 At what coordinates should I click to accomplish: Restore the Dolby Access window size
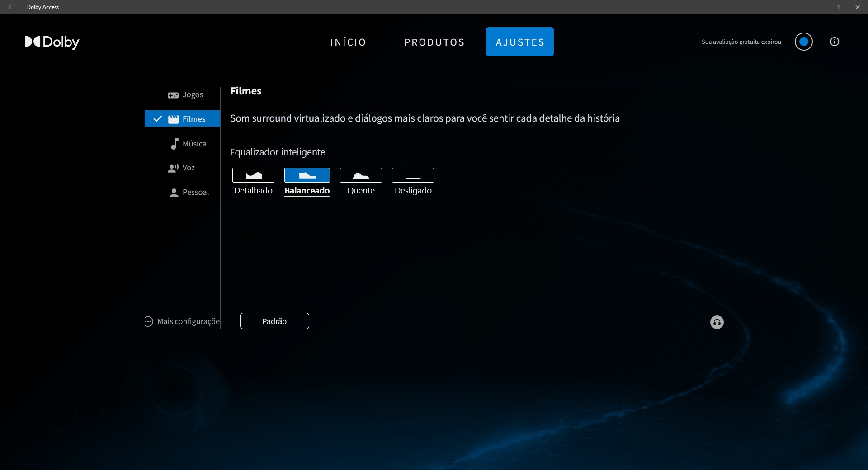(x=837, y=7)
